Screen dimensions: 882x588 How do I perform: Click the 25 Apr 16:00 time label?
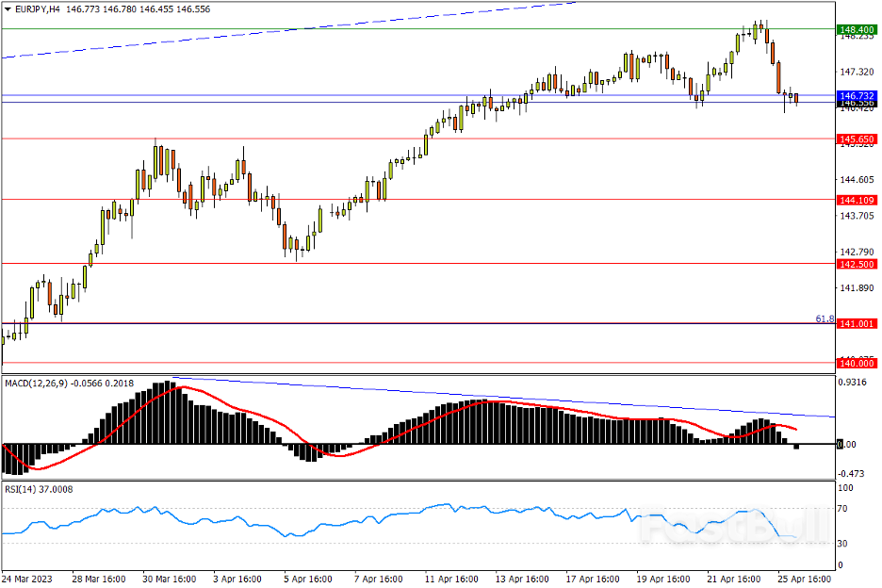coord(804,578)
